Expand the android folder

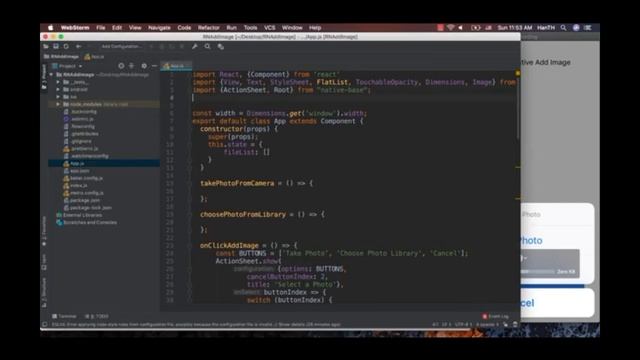58,89
